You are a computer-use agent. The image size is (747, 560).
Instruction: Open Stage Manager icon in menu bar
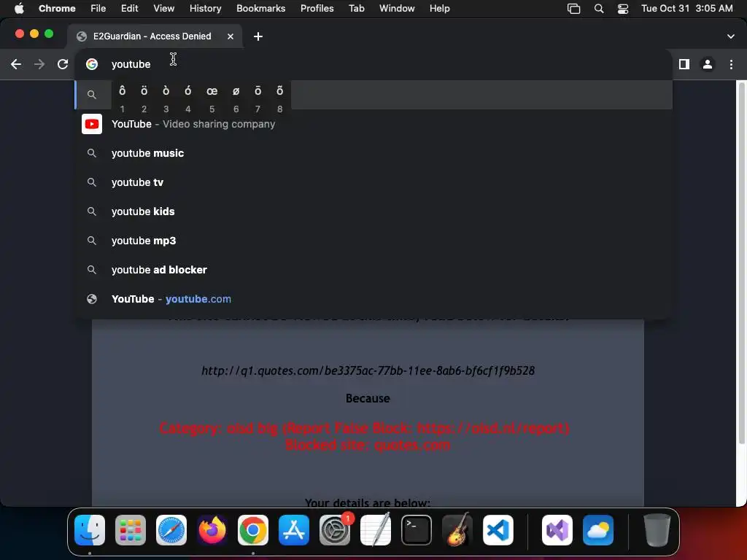point(573,9)
